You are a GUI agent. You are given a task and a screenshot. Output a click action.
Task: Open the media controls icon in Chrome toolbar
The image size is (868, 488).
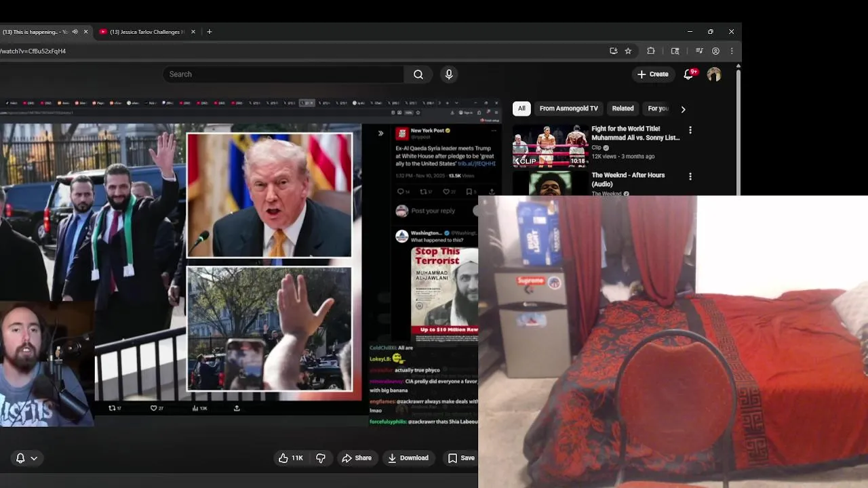[x=699, y=51]
